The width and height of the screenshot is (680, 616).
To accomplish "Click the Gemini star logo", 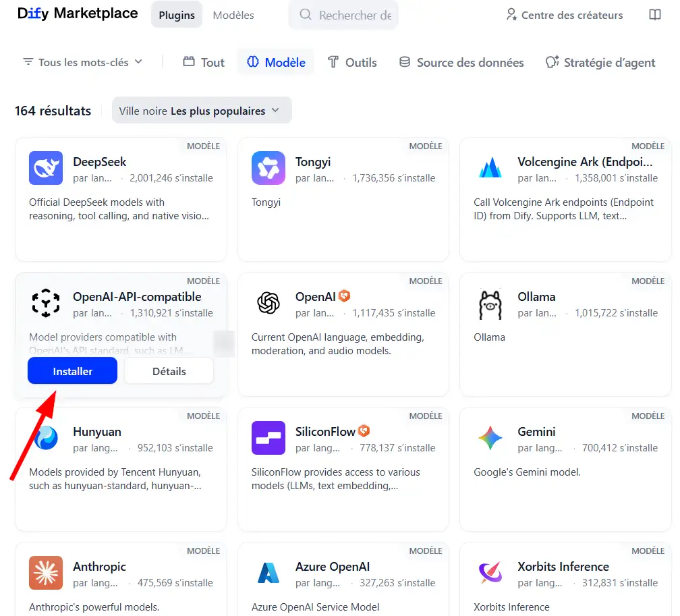I will pos(490,438).
